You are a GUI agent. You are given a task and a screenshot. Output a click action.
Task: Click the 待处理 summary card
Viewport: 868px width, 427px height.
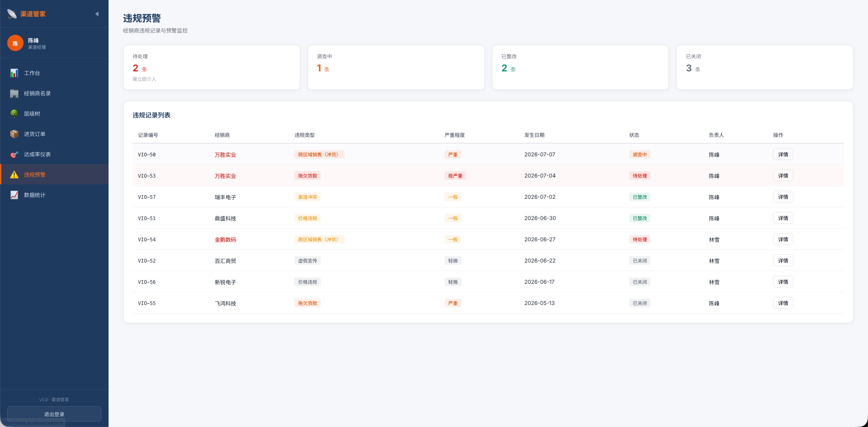pos(212,67)
